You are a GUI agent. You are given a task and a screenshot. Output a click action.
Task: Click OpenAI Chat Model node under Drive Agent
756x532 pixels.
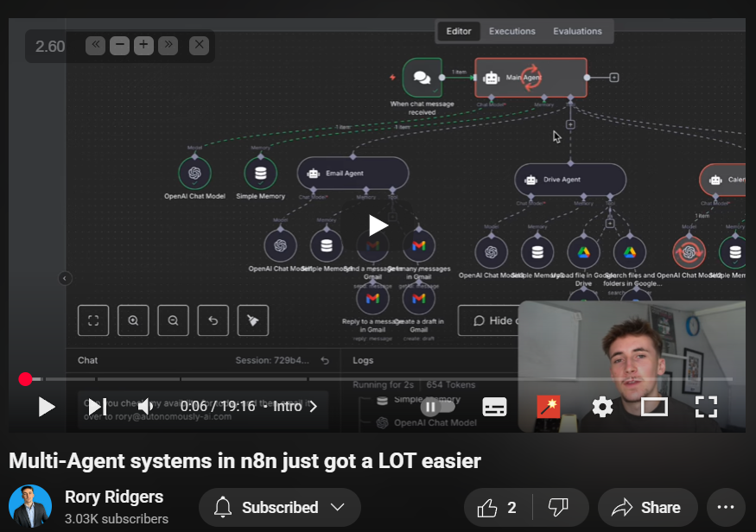click(492, 252)
